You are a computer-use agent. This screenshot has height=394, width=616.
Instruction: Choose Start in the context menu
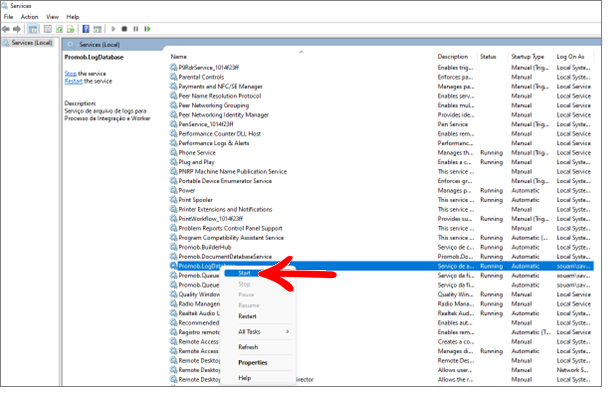[244, 273]
